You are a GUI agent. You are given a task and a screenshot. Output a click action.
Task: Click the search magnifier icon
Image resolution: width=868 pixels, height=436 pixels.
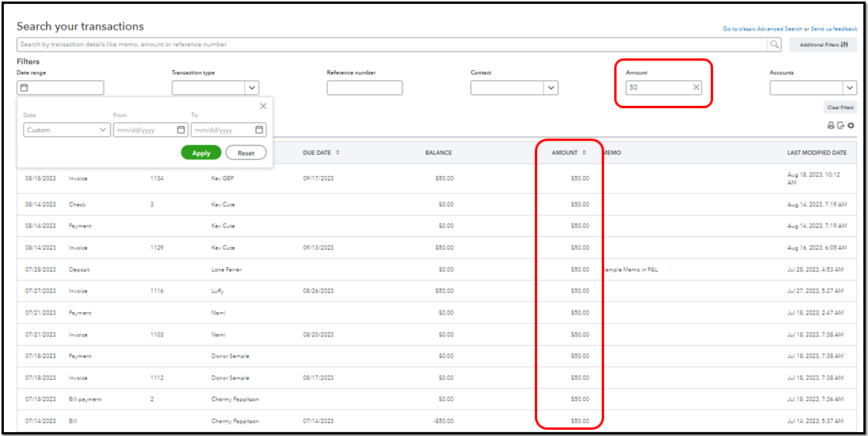[773, 44]
